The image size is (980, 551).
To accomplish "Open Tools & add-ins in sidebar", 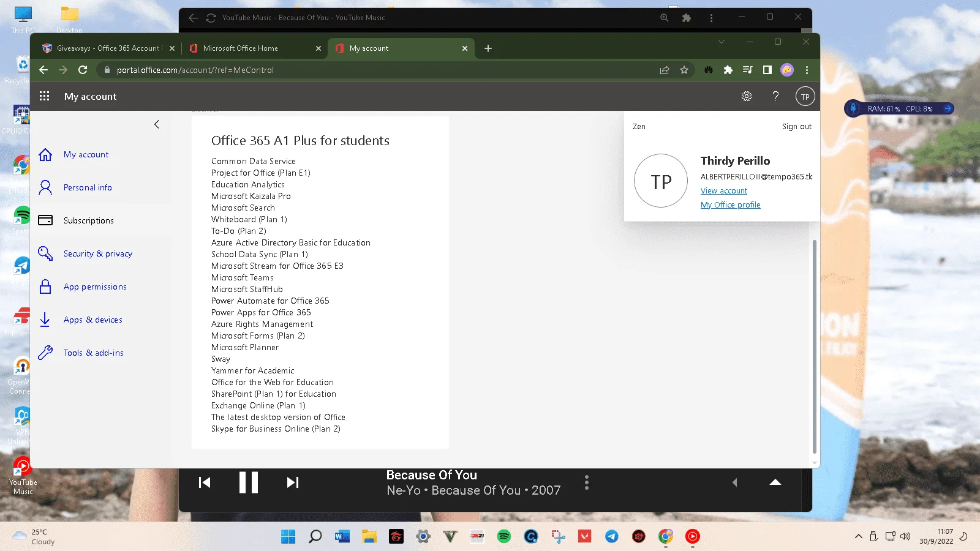I will coord(93,353).
